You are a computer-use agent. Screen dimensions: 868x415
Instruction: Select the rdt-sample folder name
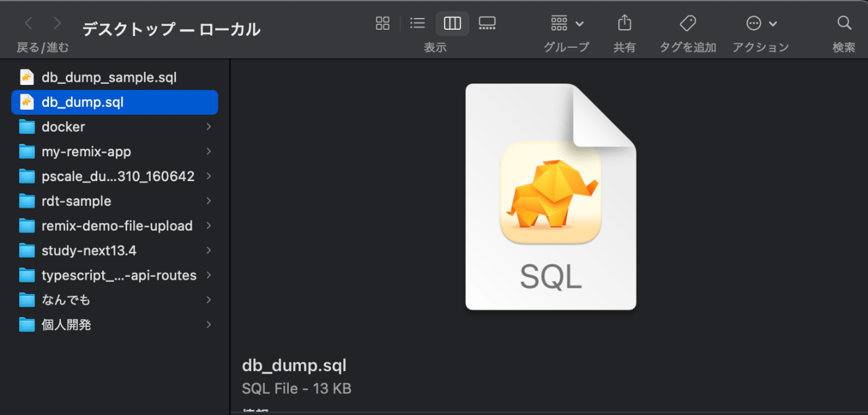coord(76,202)
